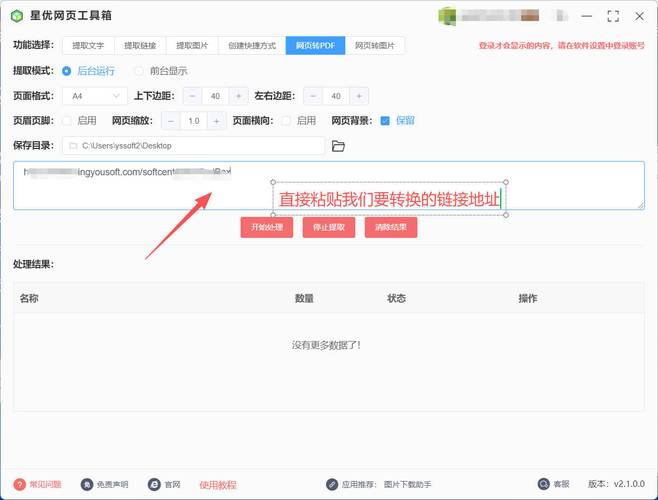658x500 pixels.
Task: Click the disclaimer icon at bottom
Action: pos(87,484)
